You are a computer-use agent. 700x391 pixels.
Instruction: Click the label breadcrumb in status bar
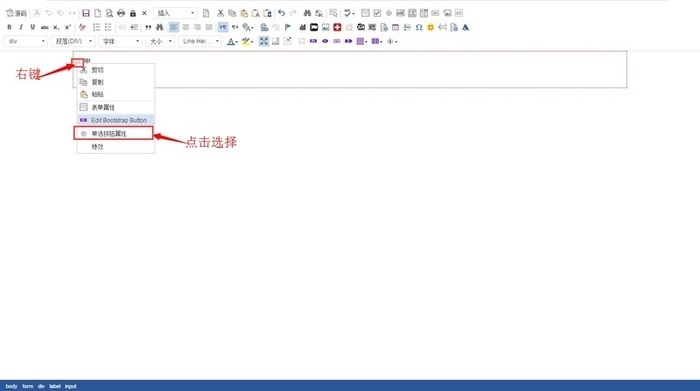coord(55,386)
